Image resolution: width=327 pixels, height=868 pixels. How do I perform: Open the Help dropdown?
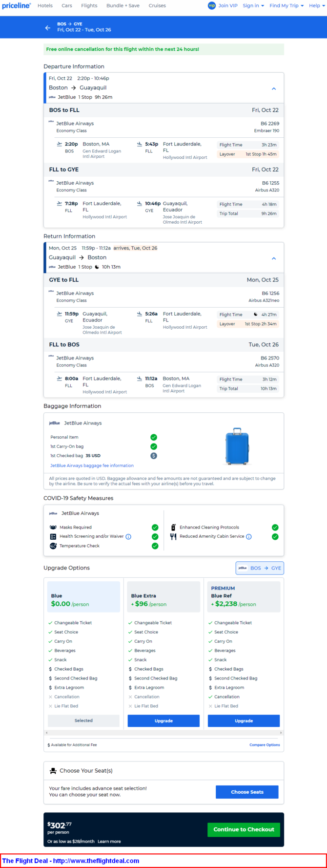(x=317, y=6)
